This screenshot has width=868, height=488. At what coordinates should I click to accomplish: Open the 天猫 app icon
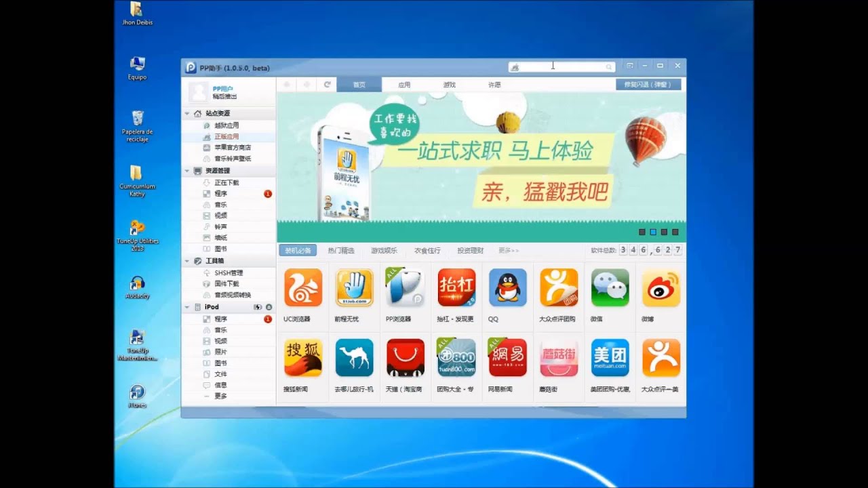click(405, 358)
